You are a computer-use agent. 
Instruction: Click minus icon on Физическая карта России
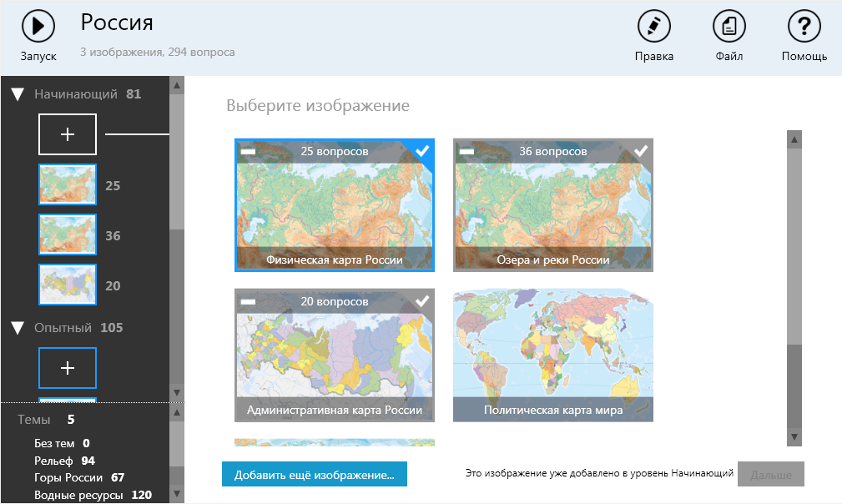pos(248,152)
